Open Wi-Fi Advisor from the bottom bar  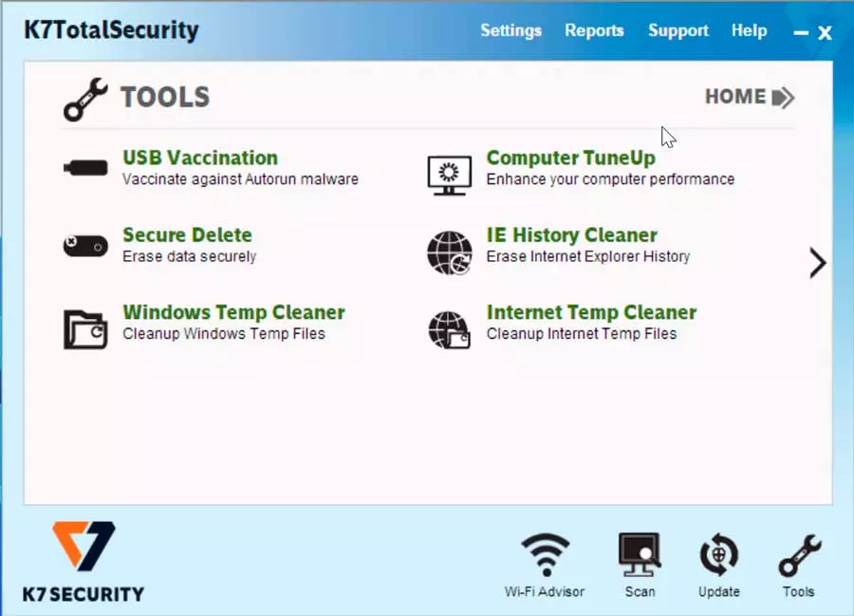[x=545, y=566]
